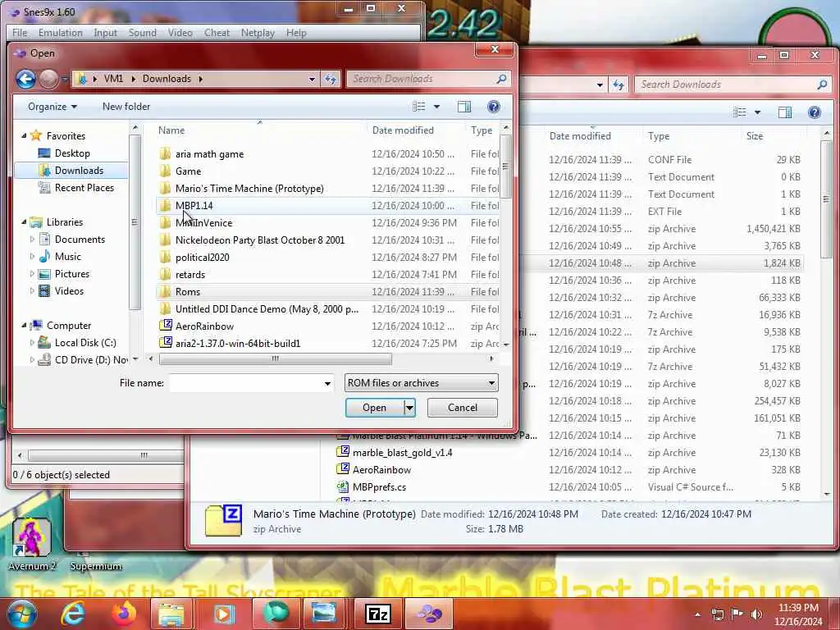Collapse the Libraries tree group
The image size is (840, 630).
[24, 222]
